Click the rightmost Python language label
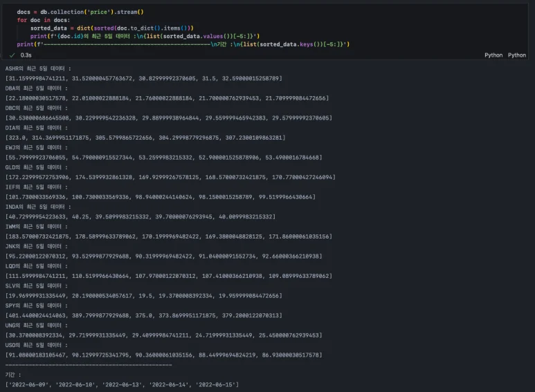This screenshot has height=392, width=535. pos(516,55)
